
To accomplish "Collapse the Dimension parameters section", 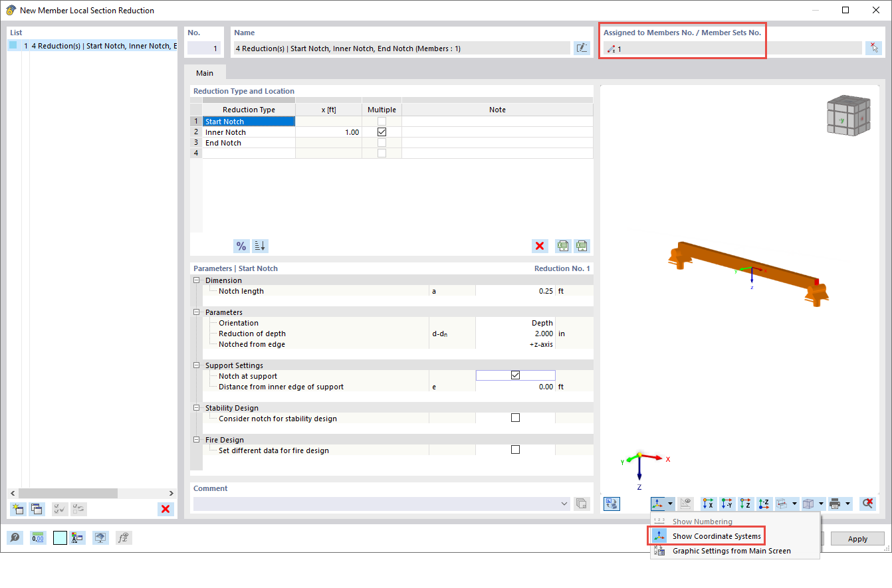I will click(196, 280).
